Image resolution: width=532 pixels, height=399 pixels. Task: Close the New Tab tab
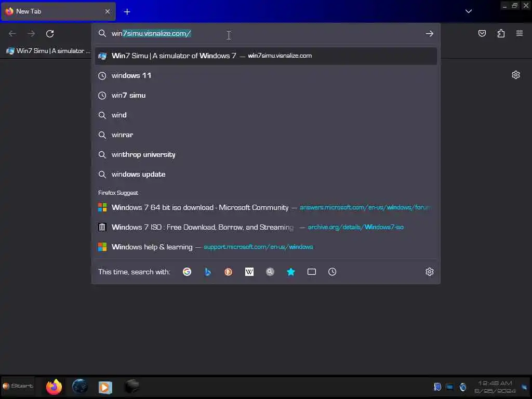click(107, 11)
